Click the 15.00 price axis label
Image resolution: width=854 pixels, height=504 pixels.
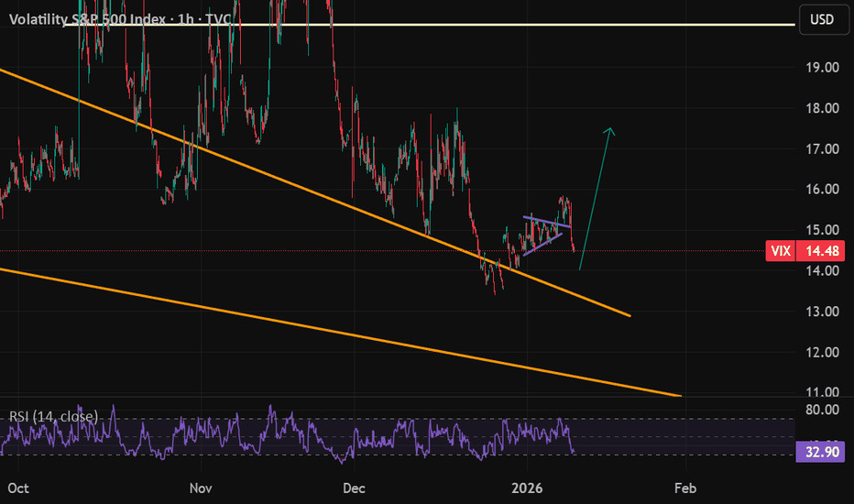click(821, 230)
